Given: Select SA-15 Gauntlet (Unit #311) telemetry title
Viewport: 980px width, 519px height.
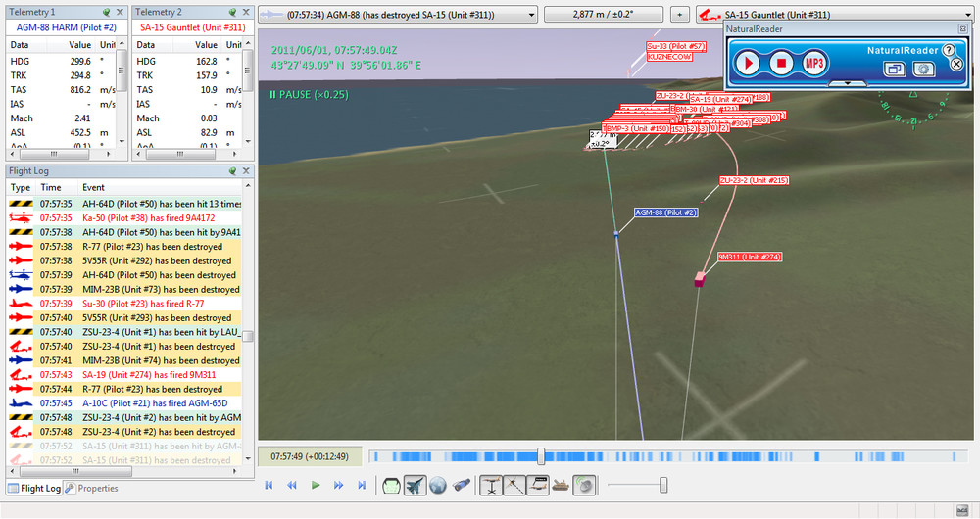Looking at the screenshot, I should tap(192, 27).
